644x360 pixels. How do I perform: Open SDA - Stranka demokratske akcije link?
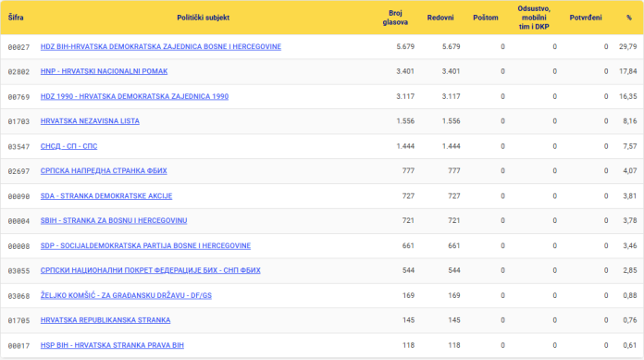click(106, 196)
